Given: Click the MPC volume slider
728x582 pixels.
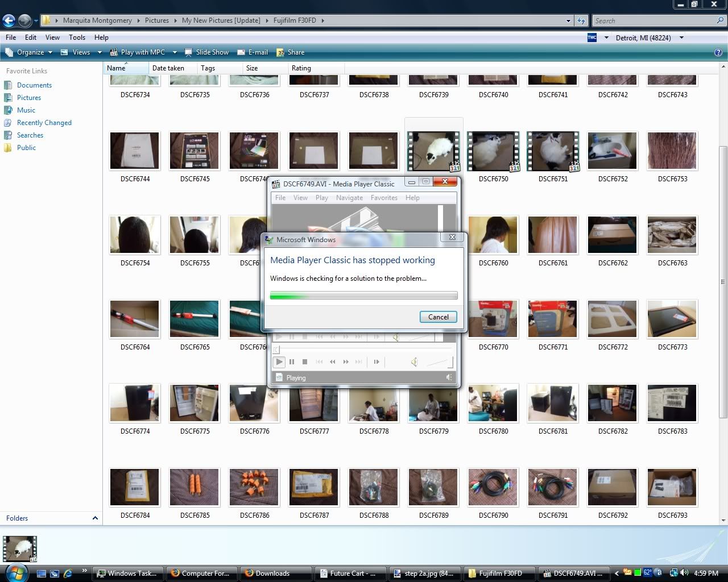Looking at the screenshot, I should click(439, 362).
